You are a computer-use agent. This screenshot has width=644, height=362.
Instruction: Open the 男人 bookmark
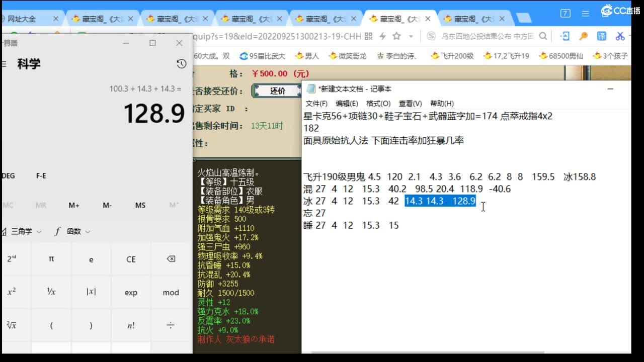[307, 56]
